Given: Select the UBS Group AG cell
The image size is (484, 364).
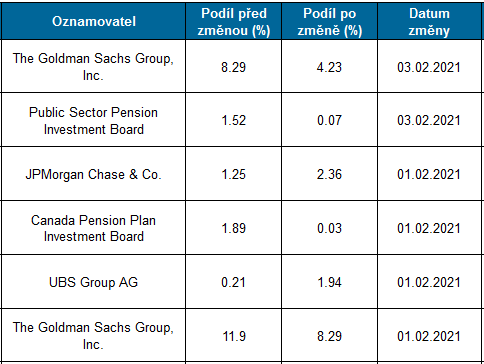Looking at the screenshot, I should [x=93, y=282].
